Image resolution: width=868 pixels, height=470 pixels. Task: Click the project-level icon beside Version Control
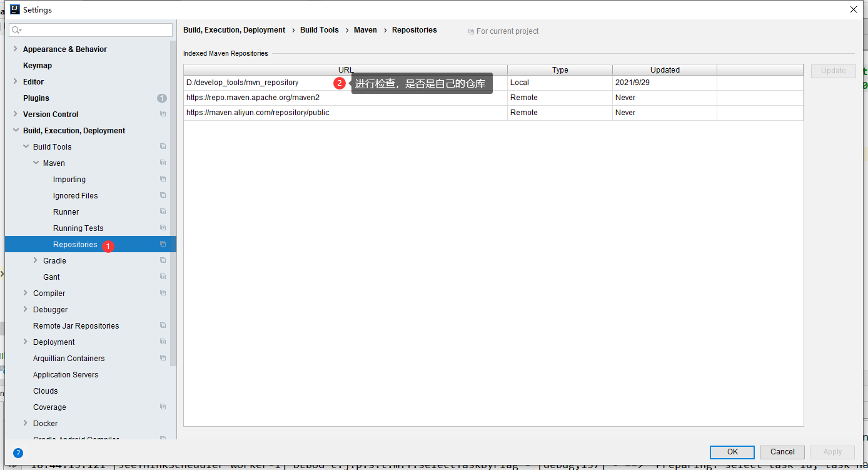pos(163,114)
